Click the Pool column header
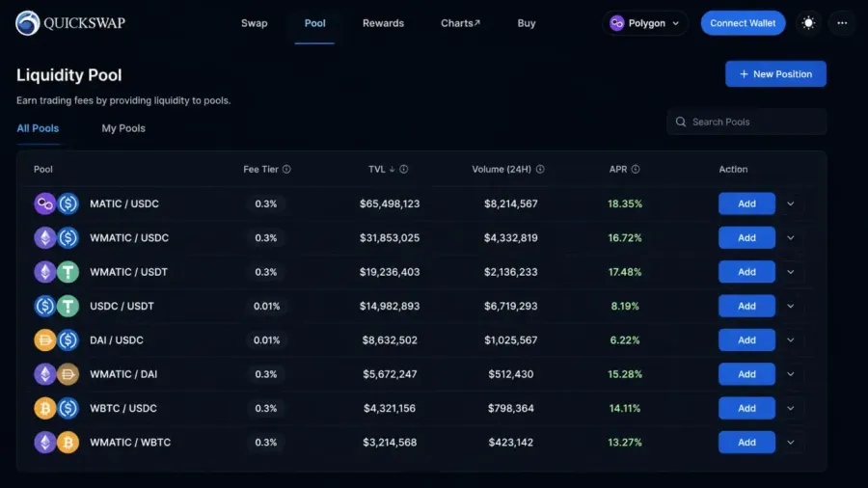The width and height of the screenshot is (868, 488). (x=43, y=170)
